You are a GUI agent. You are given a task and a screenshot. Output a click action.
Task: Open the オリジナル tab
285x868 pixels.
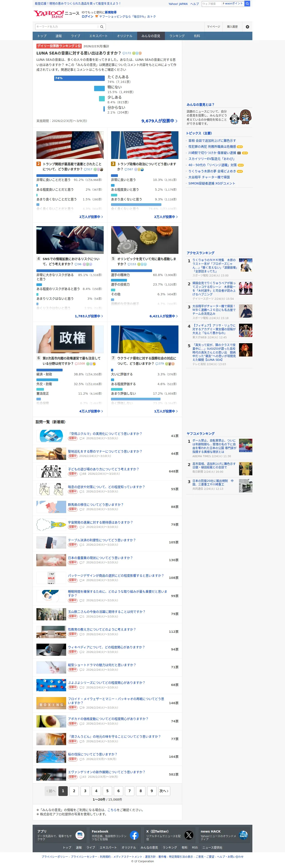125,36
